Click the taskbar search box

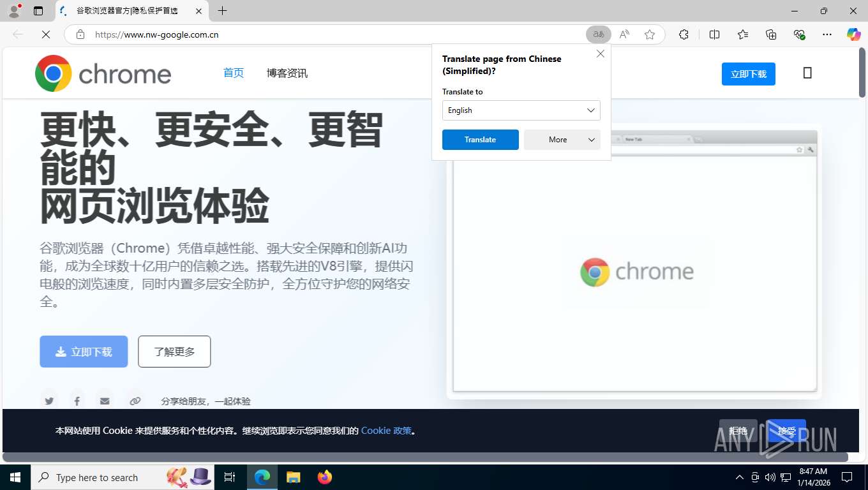pyautogui.click(x=123, y=477)
